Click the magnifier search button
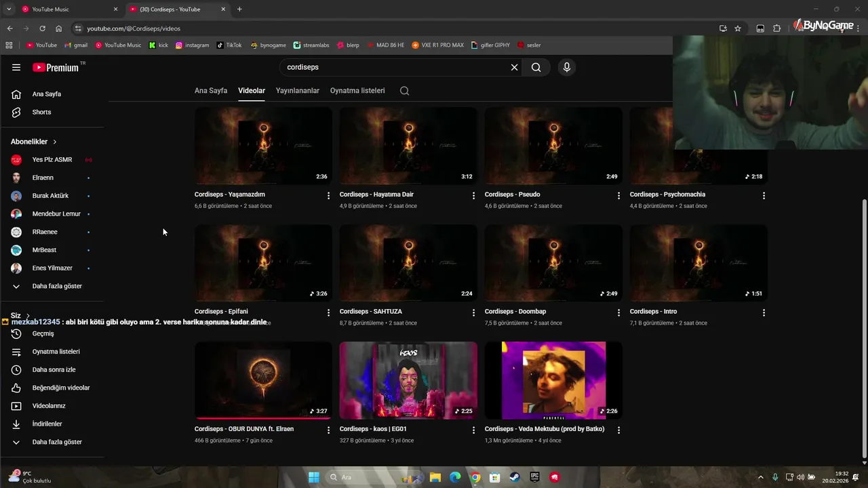 (536, 67)
